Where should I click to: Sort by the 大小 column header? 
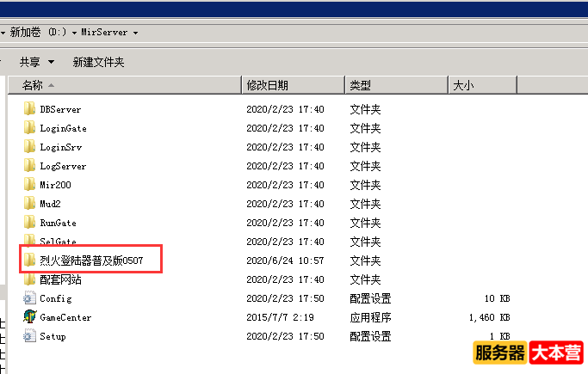click(483, 85)
